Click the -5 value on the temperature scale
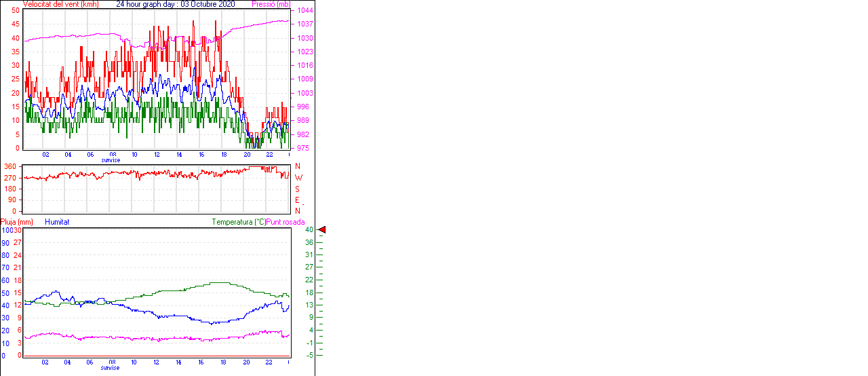Viewport: 868px width, 376px height. (x=309, y=355)
